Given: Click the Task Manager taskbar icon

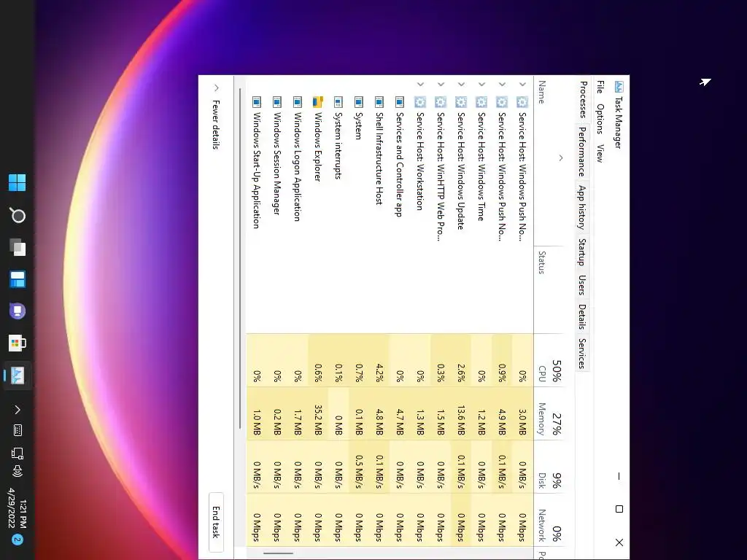Looking at the screenshot, I should [18, 376].
